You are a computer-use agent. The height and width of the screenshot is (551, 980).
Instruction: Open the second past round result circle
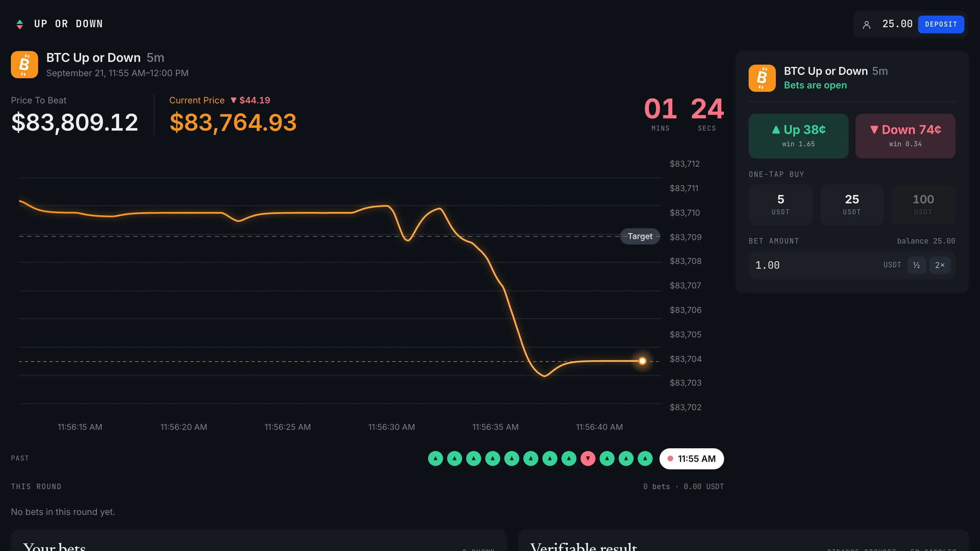click(x=454, y=458)
